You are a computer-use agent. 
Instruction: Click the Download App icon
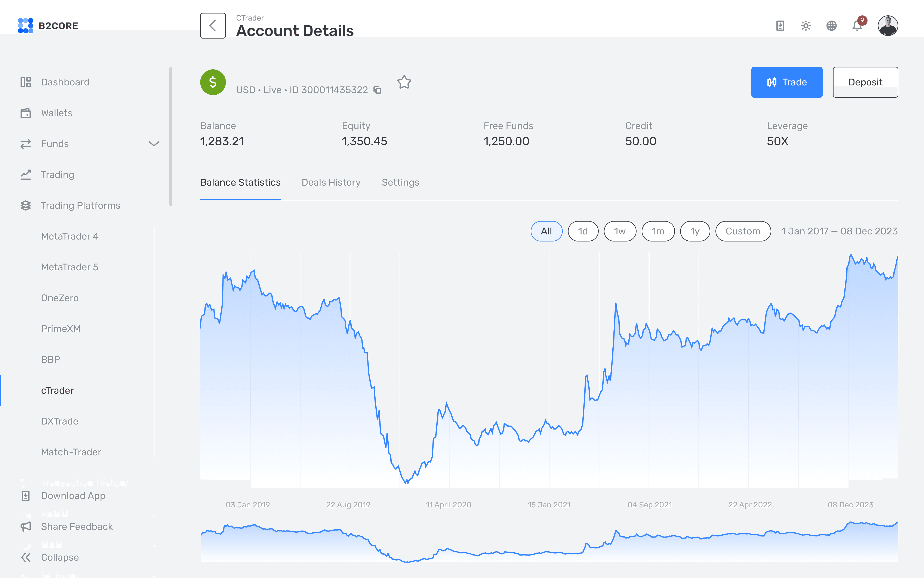pyautogui.click(x=26, y=496)
